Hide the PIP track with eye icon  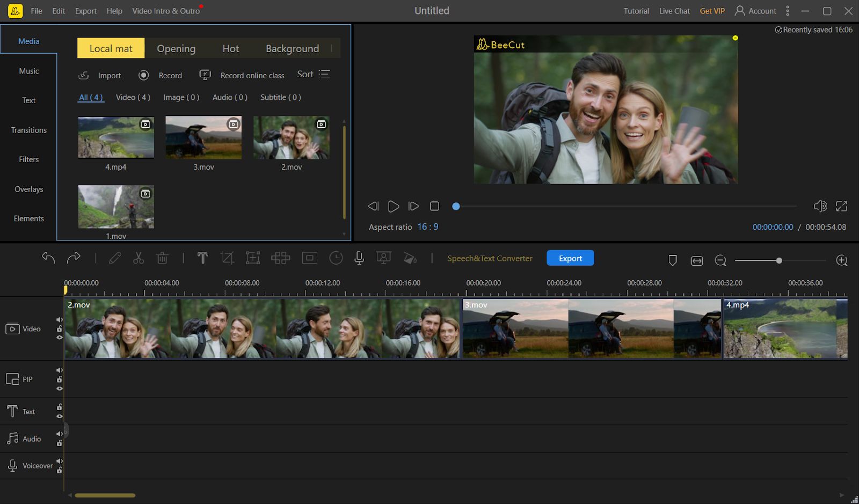[60, 389]
